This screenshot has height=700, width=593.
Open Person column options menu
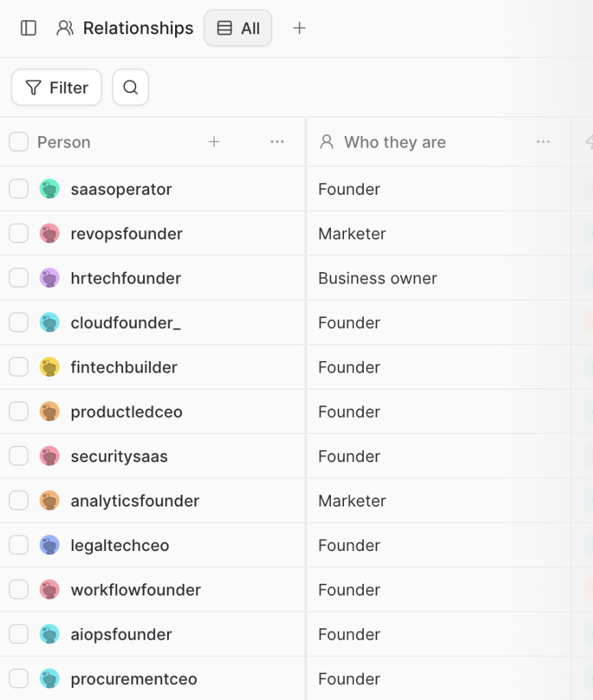point(277,142)
